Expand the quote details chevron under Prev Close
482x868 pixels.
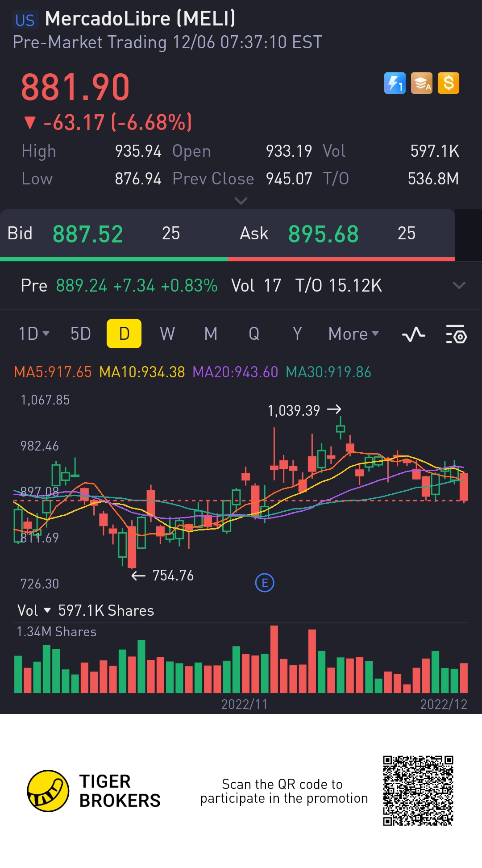coord(241,201)
